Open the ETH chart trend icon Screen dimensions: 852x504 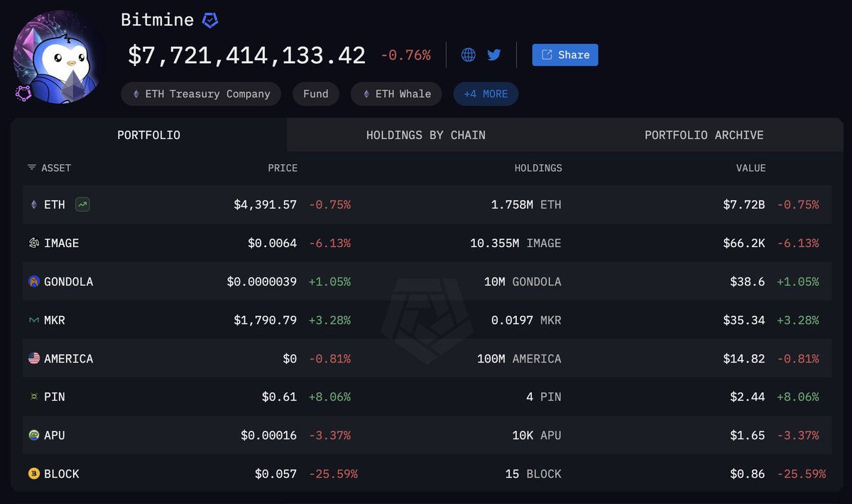(x=82, y=204)
